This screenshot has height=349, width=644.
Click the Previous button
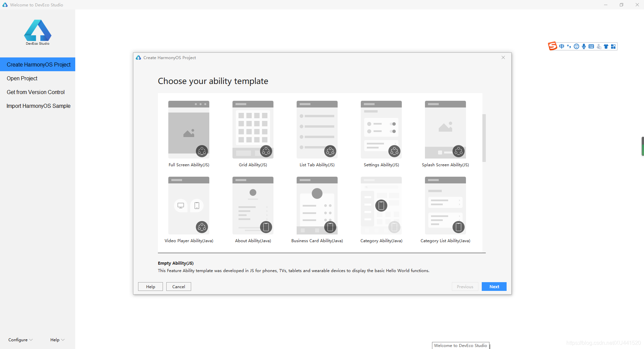click(465, 287)
